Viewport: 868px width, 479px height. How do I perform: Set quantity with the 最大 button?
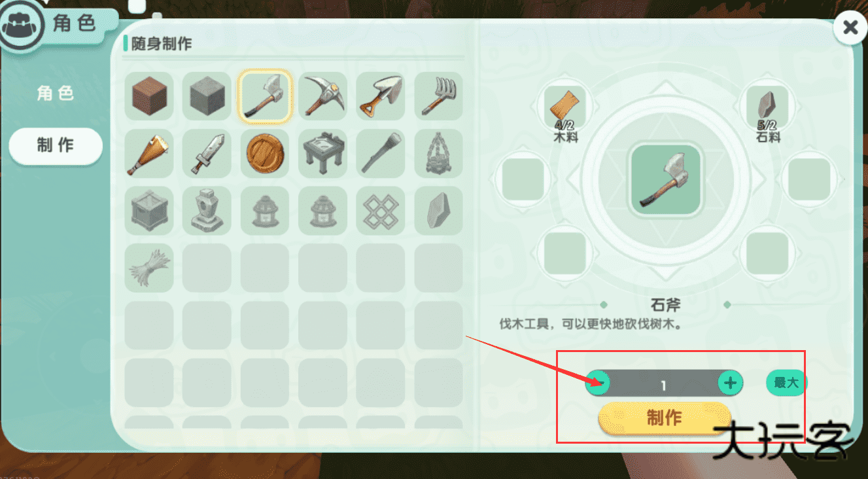click(x=786, y=383)
